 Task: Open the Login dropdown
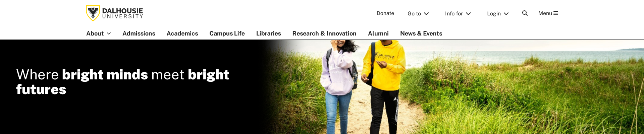[498, 13]
